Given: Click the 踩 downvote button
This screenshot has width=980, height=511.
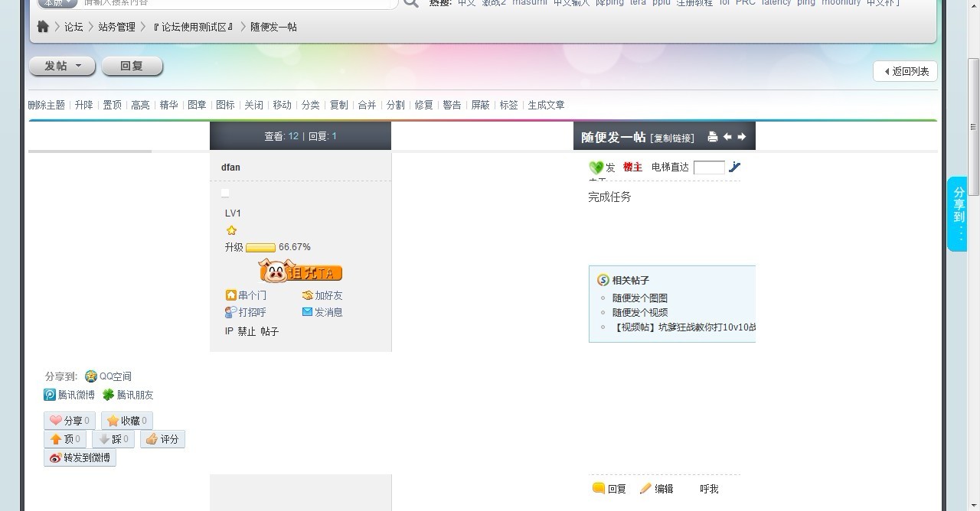Looking at the screenshot, I should [x=113, y=439].
